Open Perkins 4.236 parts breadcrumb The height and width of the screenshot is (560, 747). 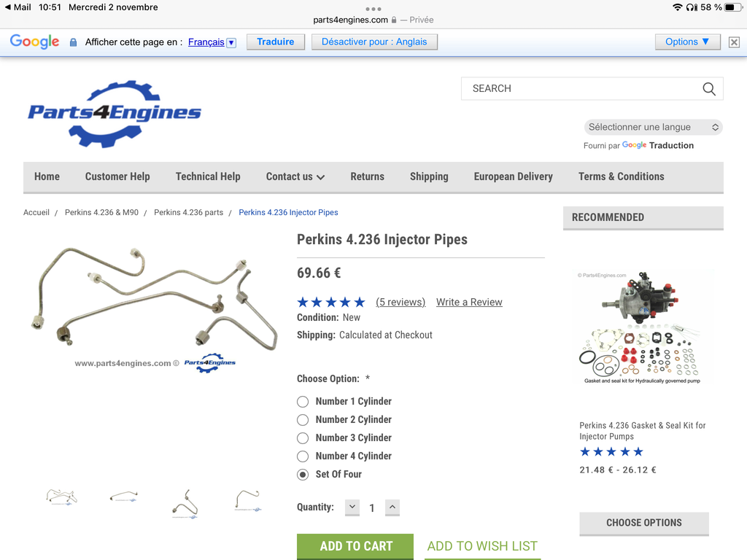pos(188,212)
